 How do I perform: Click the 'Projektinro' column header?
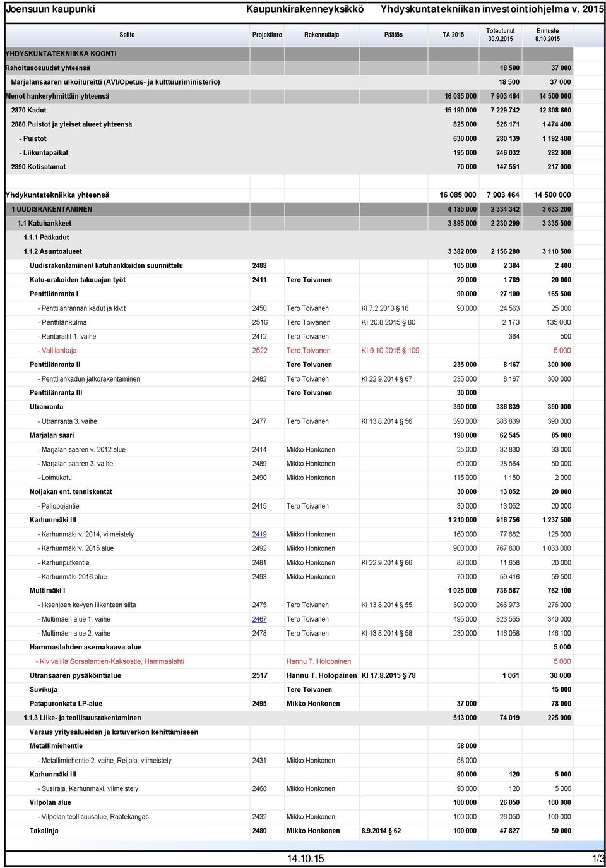[267, 35]
